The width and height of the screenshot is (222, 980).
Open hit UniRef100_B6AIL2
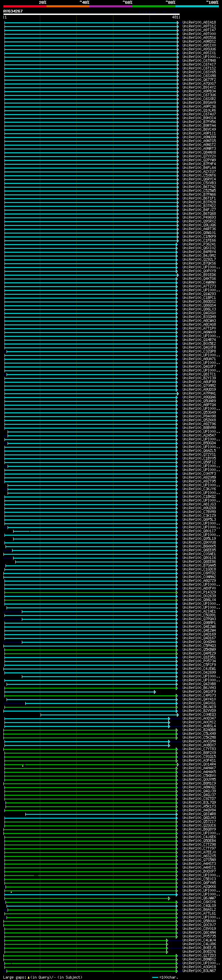[199, 910]
